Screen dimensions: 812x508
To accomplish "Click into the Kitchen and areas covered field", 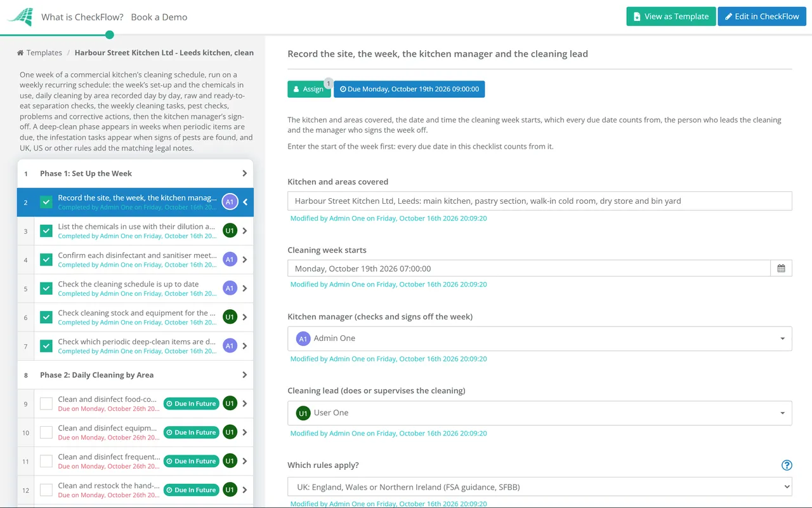I will (x=540, y=201).
